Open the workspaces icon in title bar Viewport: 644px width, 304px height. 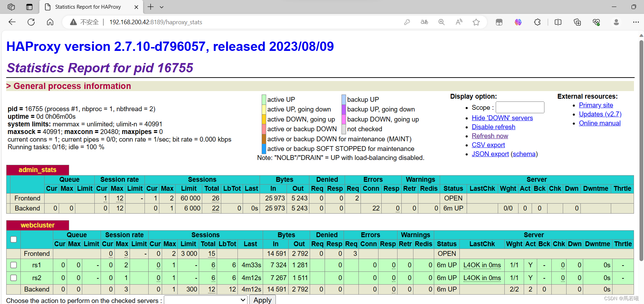coord(11,7)
